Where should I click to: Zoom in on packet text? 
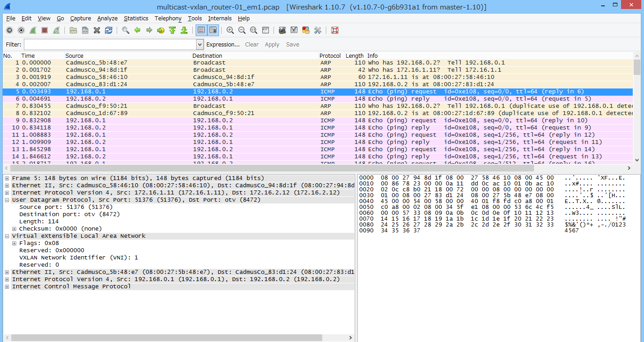230,30
